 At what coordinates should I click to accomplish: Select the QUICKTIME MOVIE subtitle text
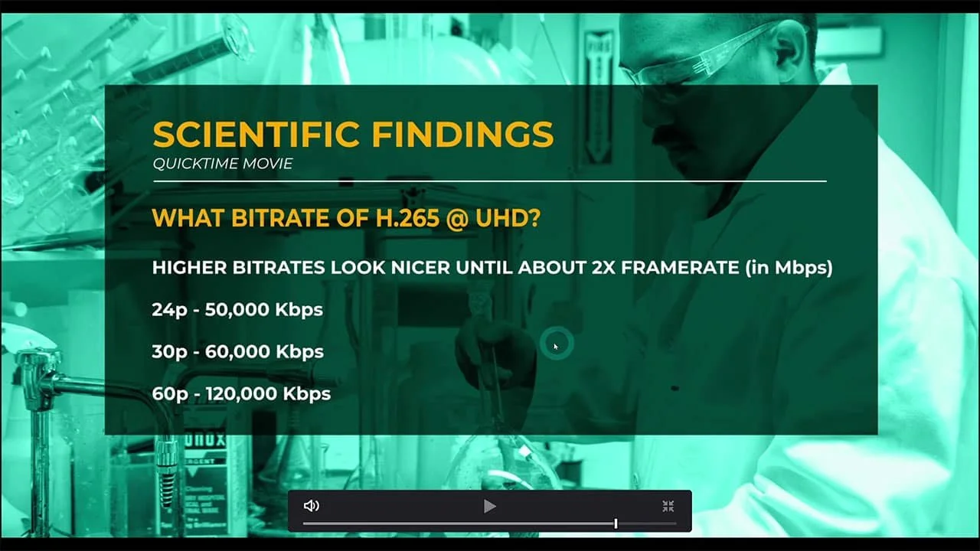(x=222, y=163)
